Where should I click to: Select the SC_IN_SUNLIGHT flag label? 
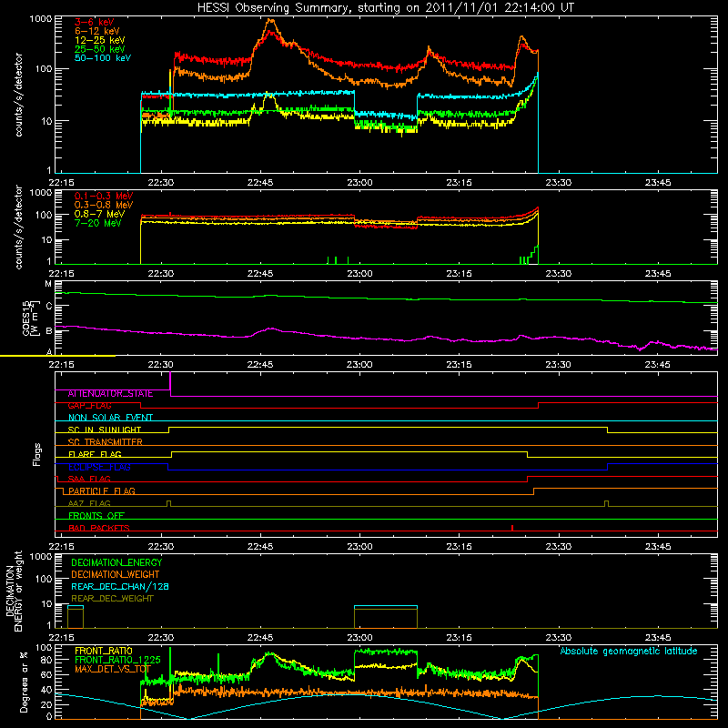coord(105,430)
